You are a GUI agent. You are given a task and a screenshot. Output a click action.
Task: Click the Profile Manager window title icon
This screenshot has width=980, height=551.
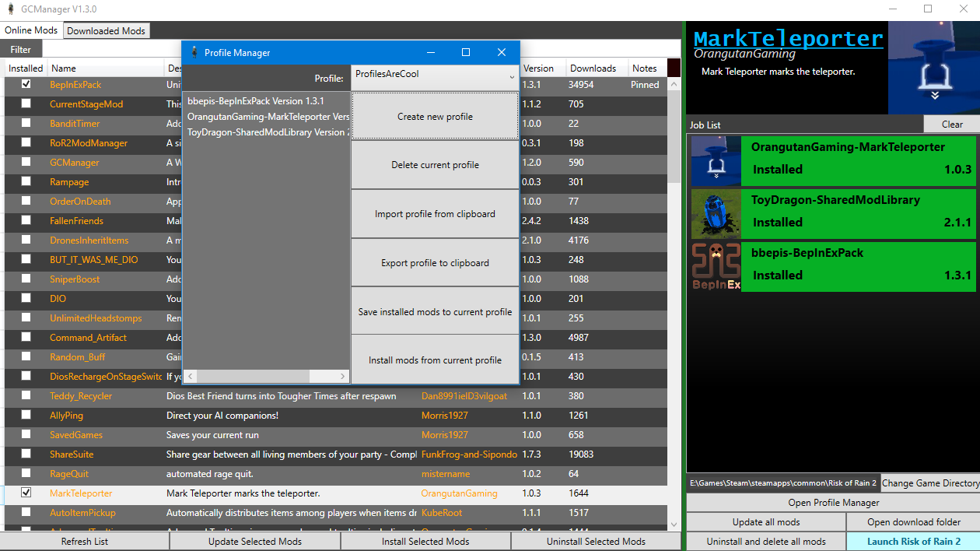click(194, 52)
